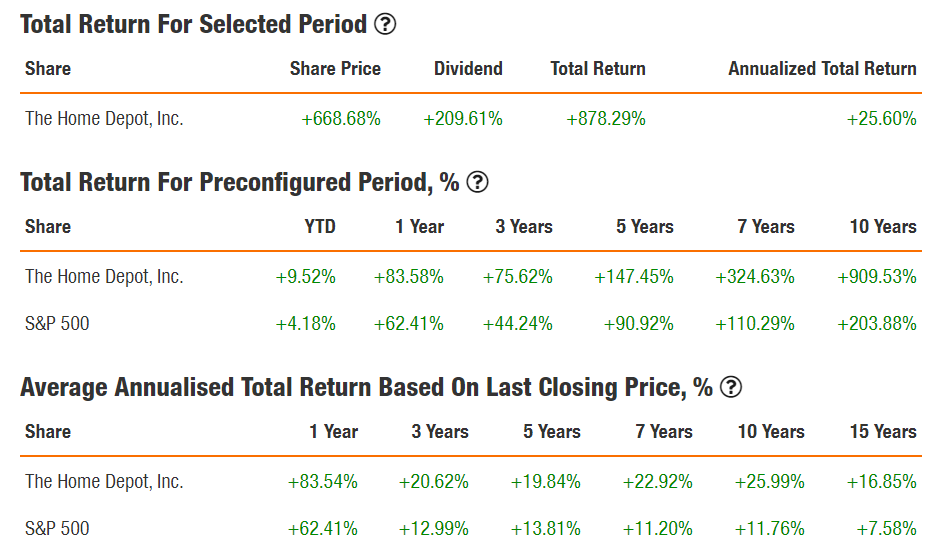Select the +25.60% annualized return value
Screen dimensions: 944x560
click(881, 119)
